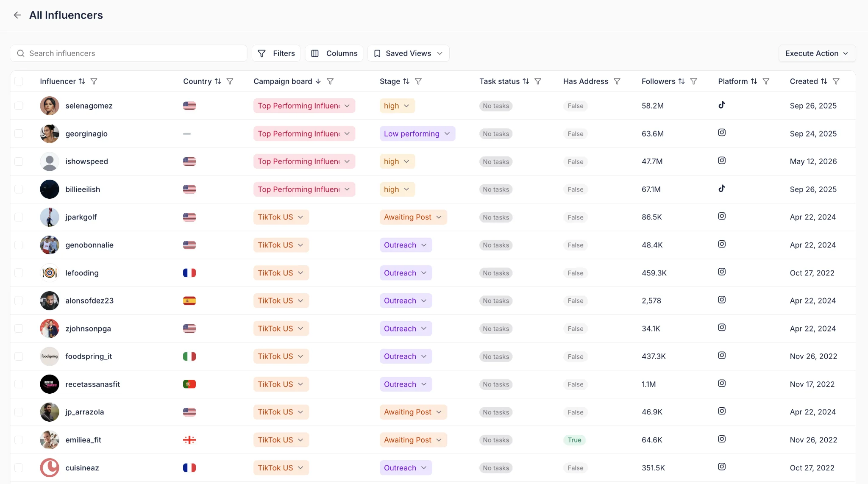
Task: Open ishowspeed's high stage dropdown
Action: pos(397,161)
